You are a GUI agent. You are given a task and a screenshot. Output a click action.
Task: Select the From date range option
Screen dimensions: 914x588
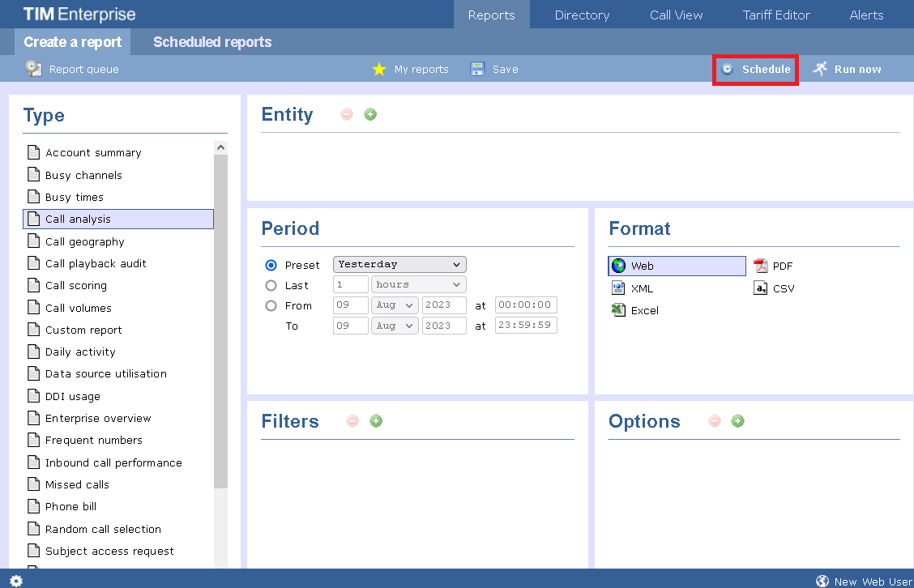click(270, 305)
